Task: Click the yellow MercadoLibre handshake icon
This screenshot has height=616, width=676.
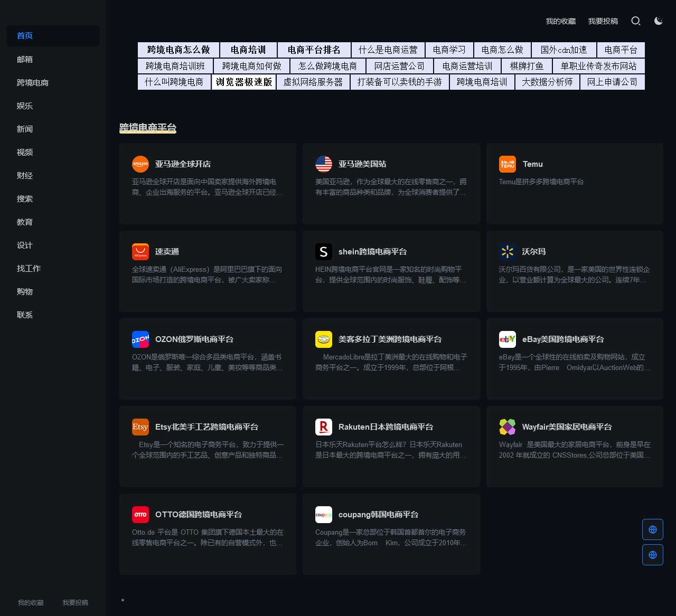Action: click(324, 339)
